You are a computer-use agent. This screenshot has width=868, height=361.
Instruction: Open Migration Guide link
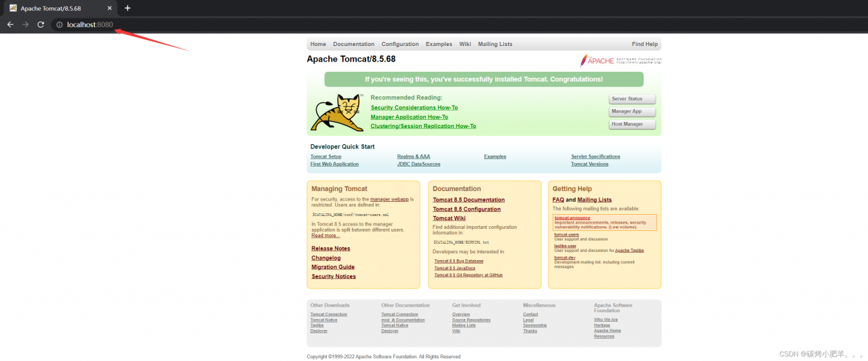tap(333, 267)
